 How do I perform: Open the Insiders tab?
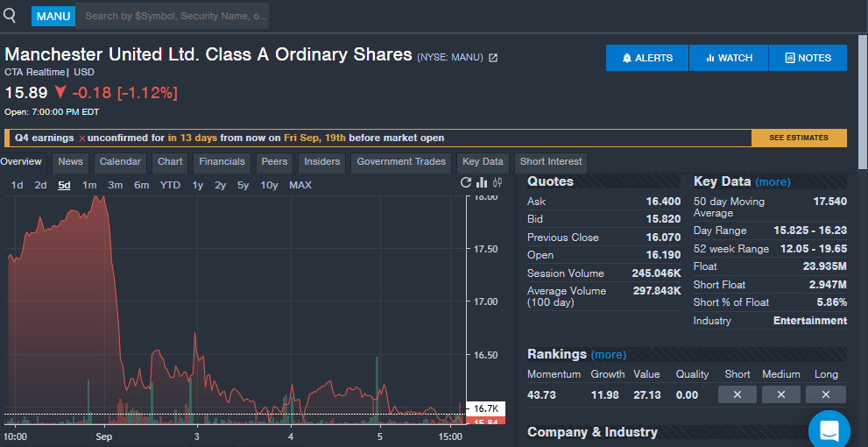tap(322, 162)
